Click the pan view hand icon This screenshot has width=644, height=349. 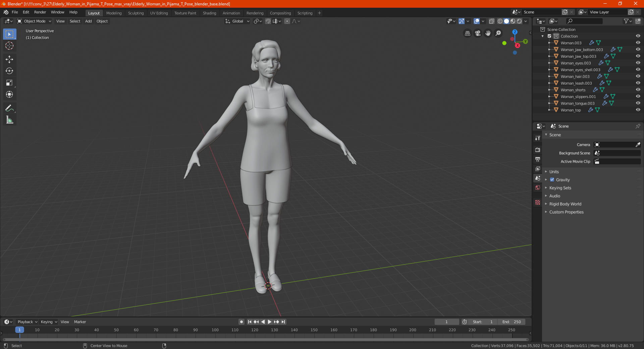[x=488, y=33]
